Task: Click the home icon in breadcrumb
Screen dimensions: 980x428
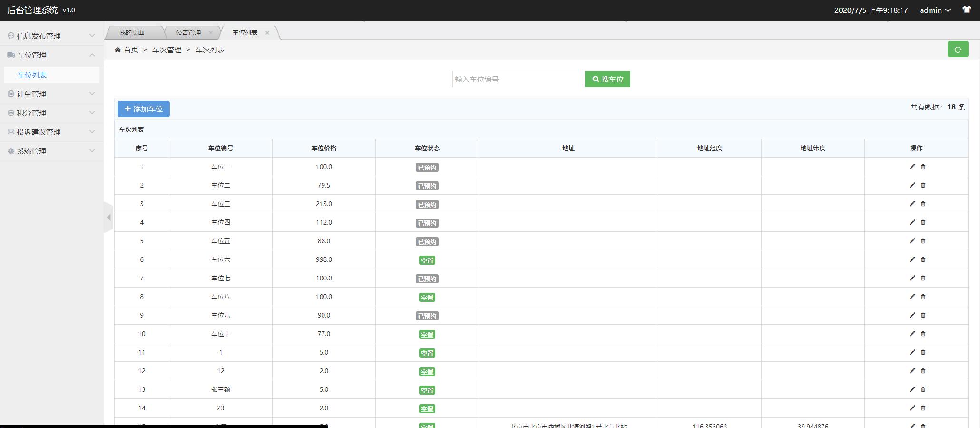Action: [x=118, y=50]
